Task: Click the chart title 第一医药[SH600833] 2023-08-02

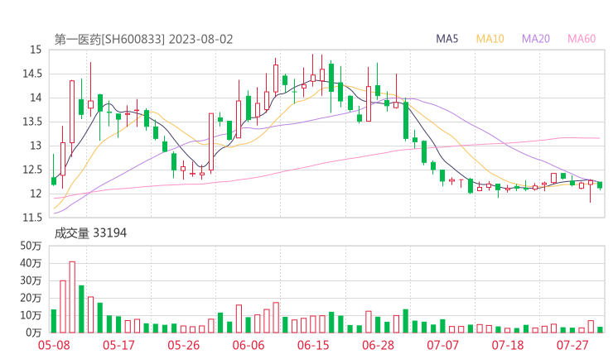Action: tap(143, 40)
